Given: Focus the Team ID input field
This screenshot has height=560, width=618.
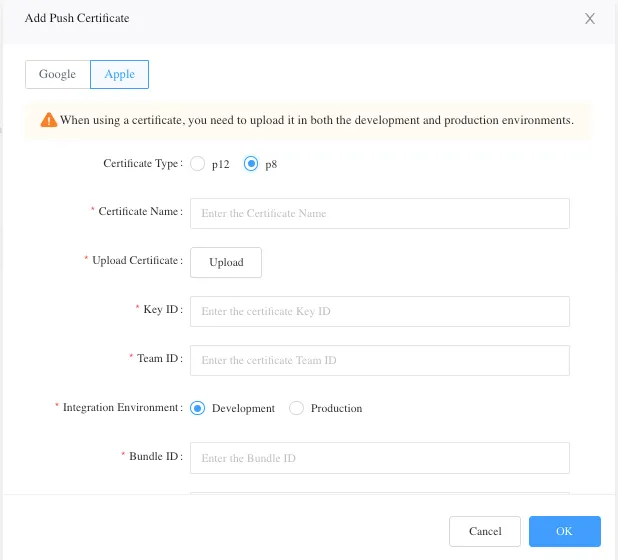Looking at the screenshot, I should point(380,360).
